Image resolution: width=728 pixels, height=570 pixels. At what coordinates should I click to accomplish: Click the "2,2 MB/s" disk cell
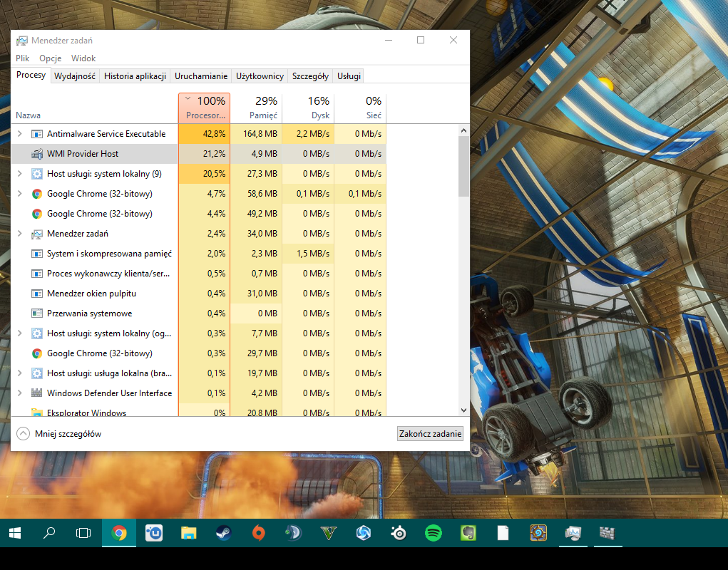[x=308, y=134]
